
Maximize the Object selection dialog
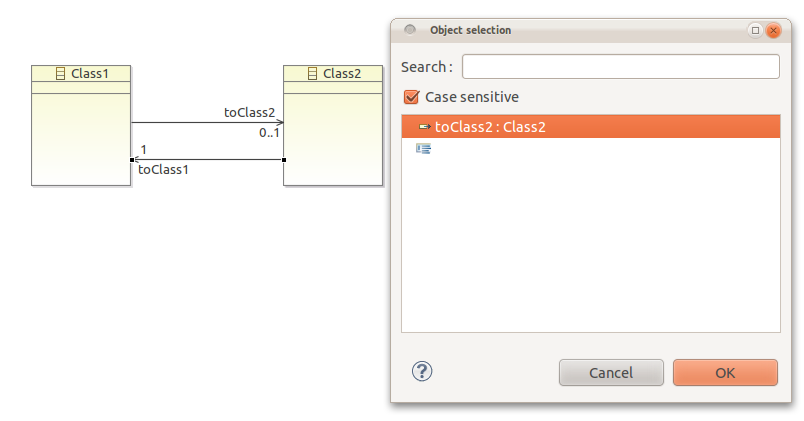tap(755, 30)
